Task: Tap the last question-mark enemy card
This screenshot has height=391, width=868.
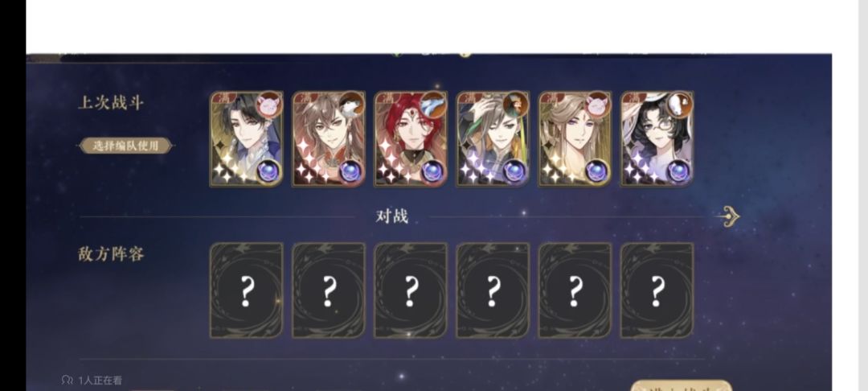Action: [x=657, y=290]
